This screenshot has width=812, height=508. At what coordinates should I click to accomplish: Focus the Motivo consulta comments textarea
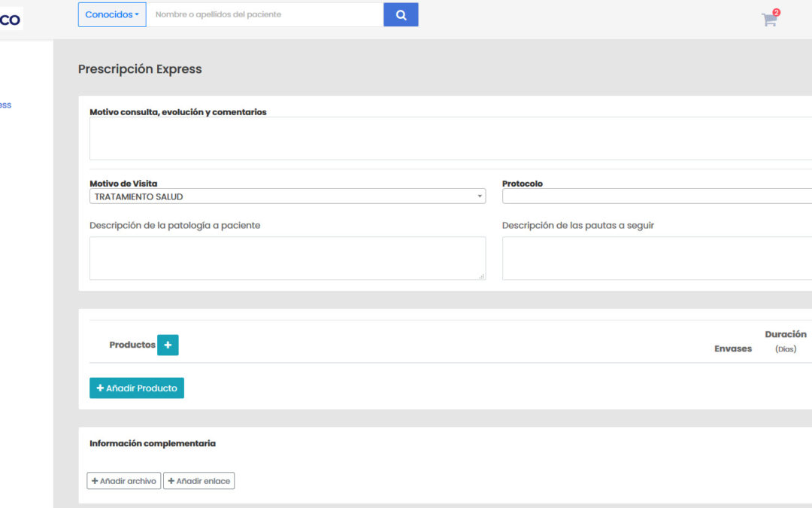[450, 138]
